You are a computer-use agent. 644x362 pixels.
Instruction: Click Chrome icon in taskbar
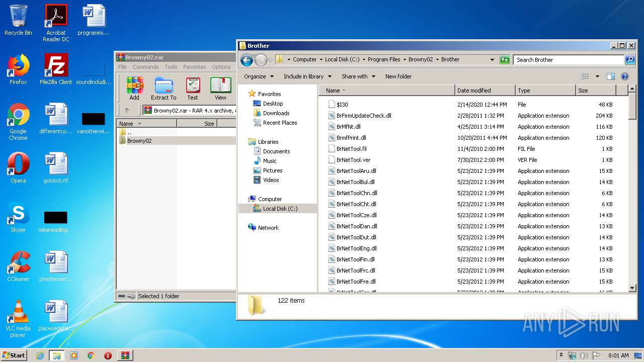(x=91, y=355)
